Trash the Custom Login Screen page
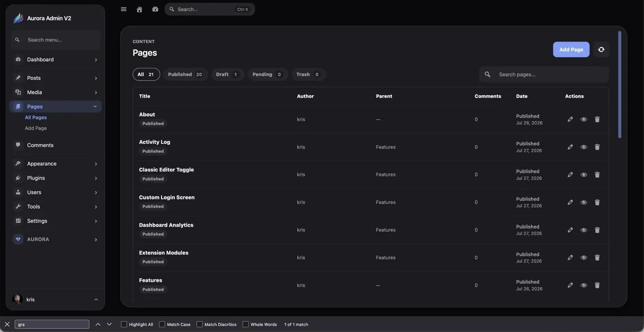644x332 pixels. click(597, 202)
